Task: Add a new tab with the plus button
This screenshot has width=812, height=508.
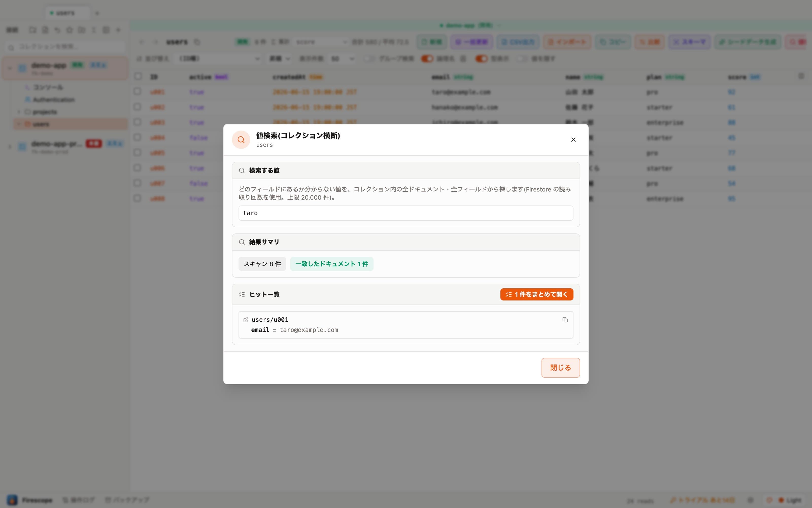Action: (97, 13)
